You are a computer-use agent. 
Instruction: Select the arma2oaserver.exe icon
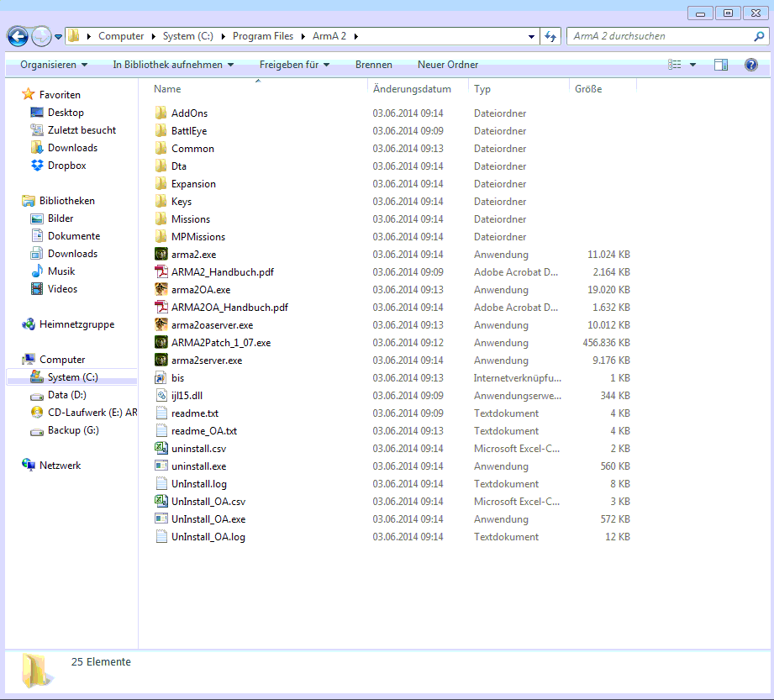[161, 325]
